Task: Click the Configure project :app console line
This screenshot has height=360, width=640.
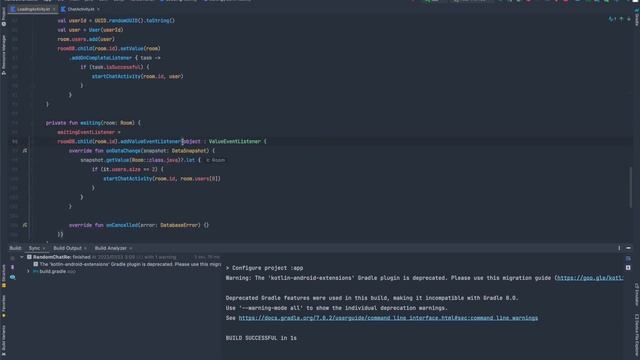Action: pyautogui.click(x=264, y=268)
